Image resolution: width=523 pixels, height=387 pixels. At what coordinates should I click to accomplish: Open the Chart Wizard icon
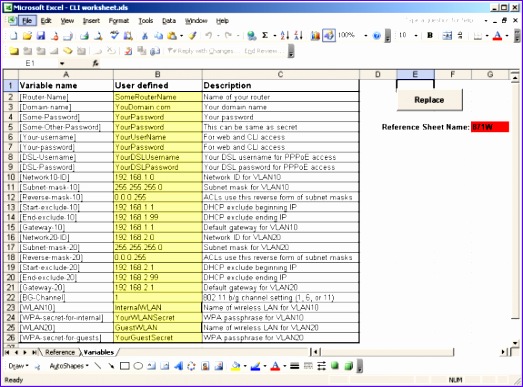point(315,35)
